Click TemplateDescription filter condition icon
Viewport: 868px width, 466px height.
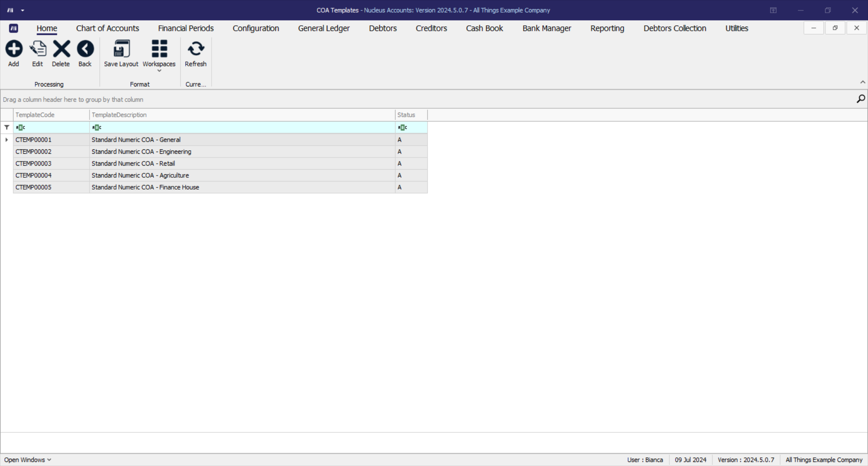coord(97,128)
